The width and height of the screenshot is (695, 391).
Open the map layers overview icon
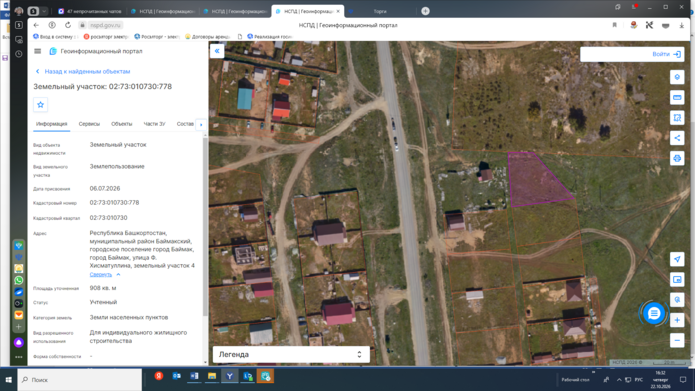click(x=677, y=280)
